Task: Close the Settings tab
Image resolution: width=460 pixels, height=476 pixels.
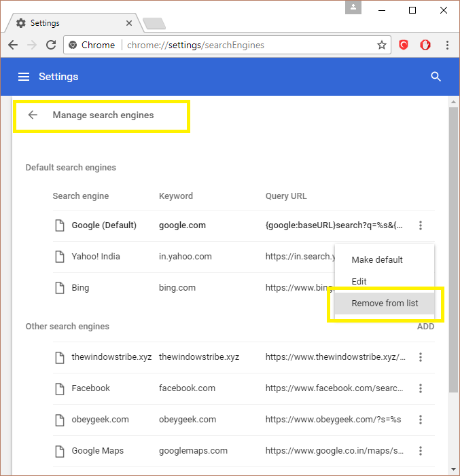Action: 129,23
